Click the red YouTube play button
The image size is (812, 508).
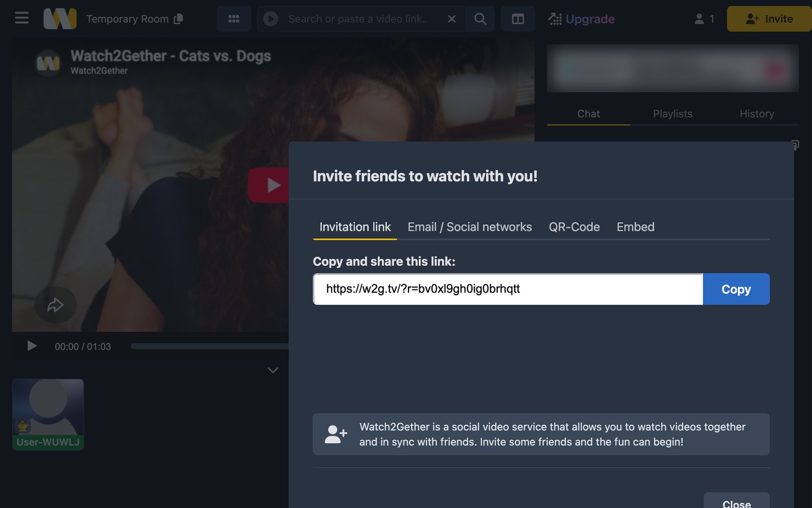pos(269,185)
